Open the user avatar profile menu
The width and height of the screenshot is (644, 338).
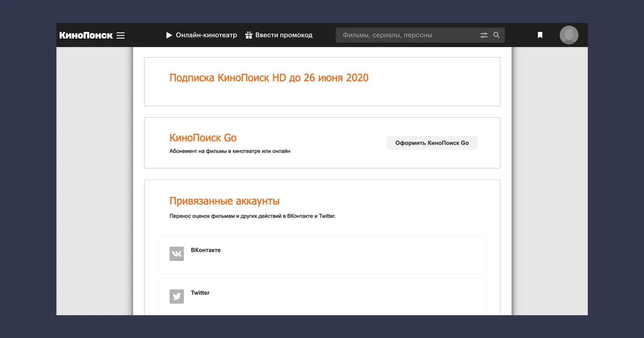tap(569, 35)
